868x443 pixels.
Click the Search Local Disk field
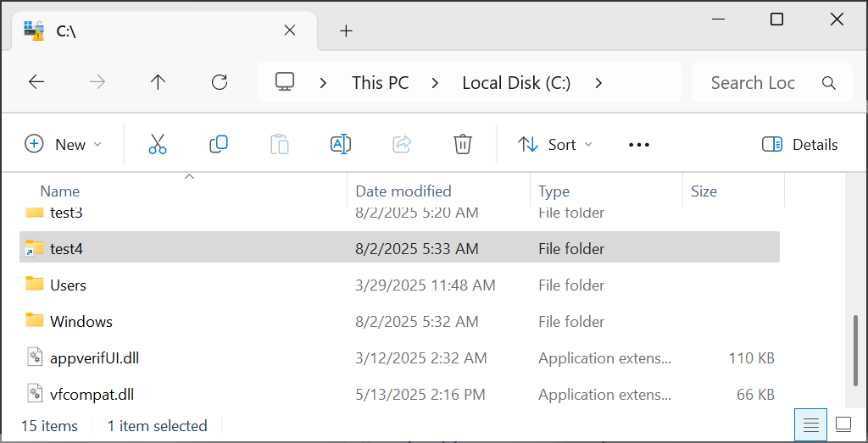[753, 83]
